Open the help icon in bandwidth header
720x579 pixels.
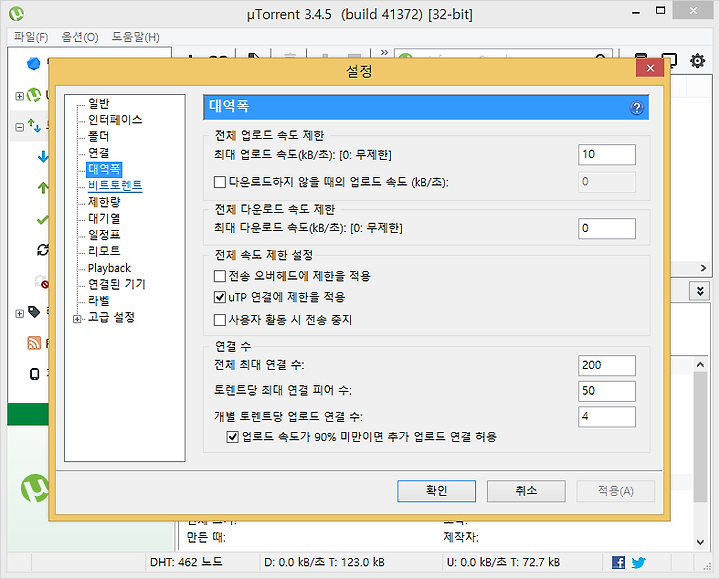point(636,108)
